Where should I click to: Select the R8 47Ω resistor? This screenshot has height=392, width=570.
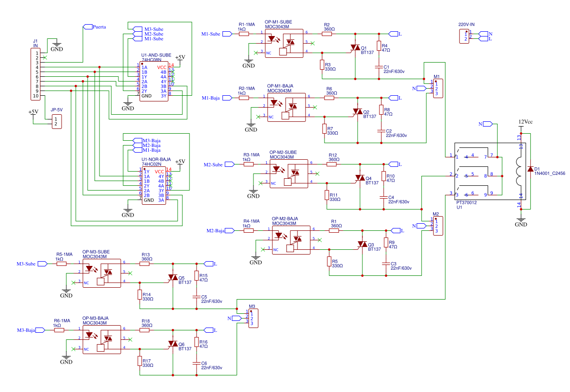pyautogui.click(x=381, y=109)
